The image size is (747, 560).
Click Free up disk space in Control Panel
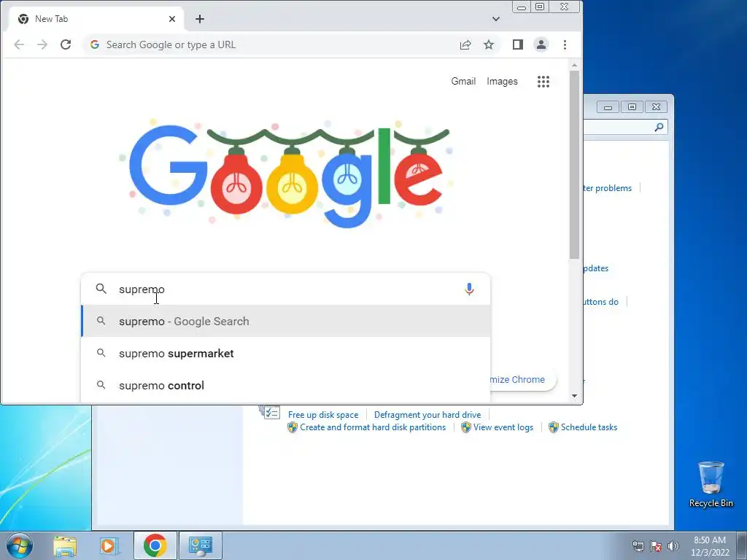(x=323, y=415)
